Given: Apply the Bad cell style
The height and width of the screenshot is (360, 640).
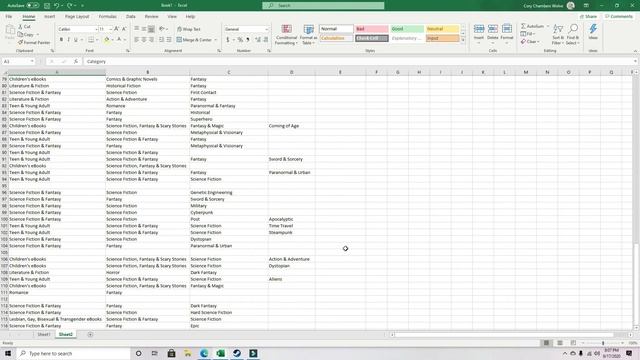Looking at the screenshot, I should 371,29.
